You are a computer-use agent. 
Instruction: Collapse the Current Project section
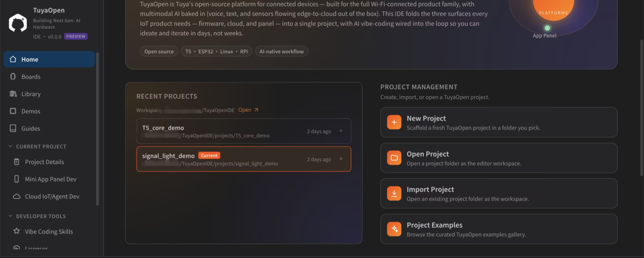(x=10, y=146)
